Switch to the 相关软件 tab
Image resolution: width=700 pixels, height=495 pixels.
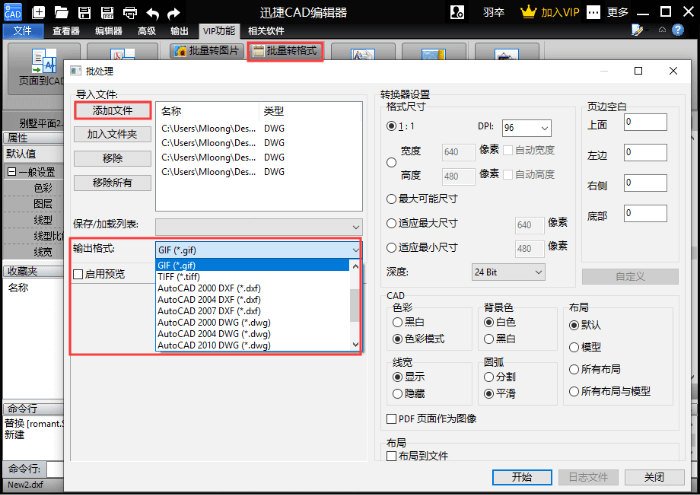(266, 31)
